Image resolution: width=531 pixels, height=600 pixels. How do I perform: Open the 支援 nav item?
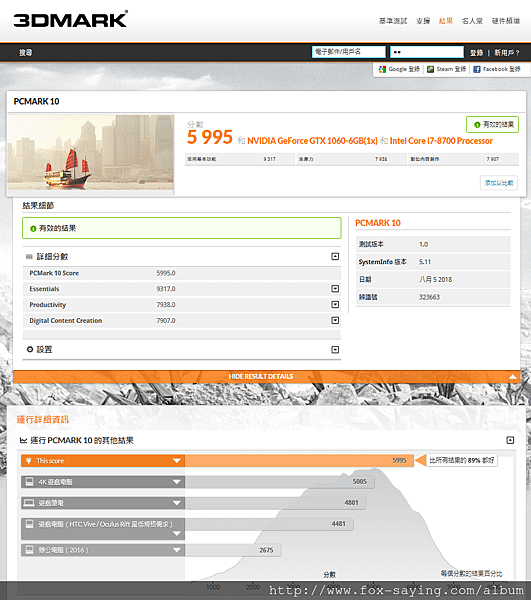click(x=423, y=21)
